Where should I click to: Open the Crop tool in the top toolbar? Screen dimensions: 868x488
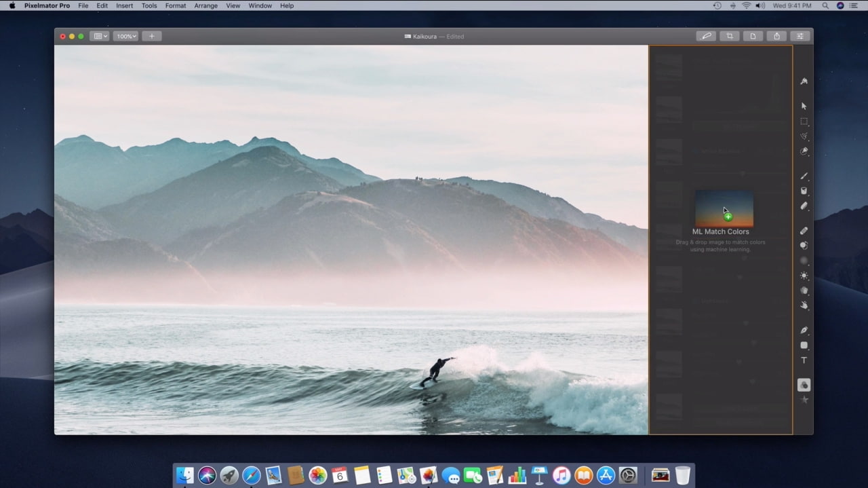coord(730,36)
